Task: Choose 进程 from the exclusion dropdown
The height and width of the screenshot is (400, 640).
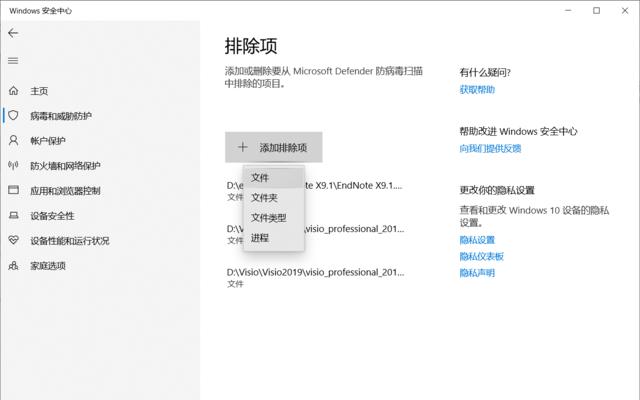Action: [x=273, y=238]
